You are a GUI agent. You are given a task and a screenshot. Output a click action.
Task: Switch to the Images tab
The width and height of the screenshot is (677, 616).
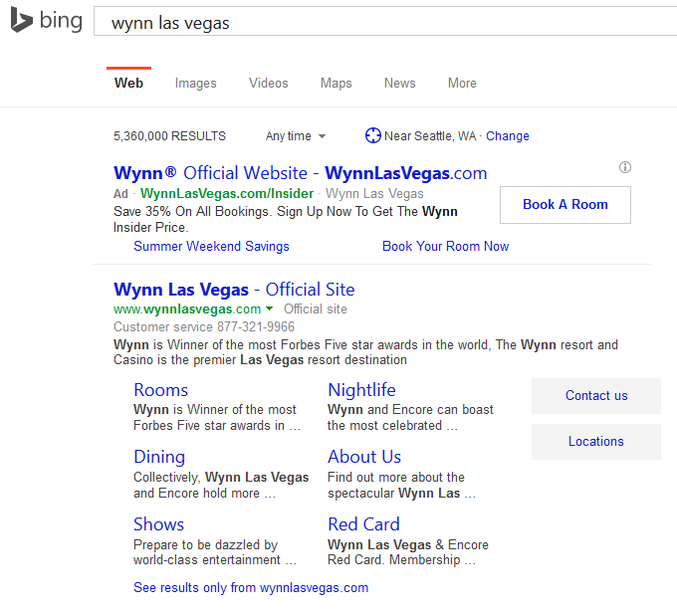coord(195,84)
